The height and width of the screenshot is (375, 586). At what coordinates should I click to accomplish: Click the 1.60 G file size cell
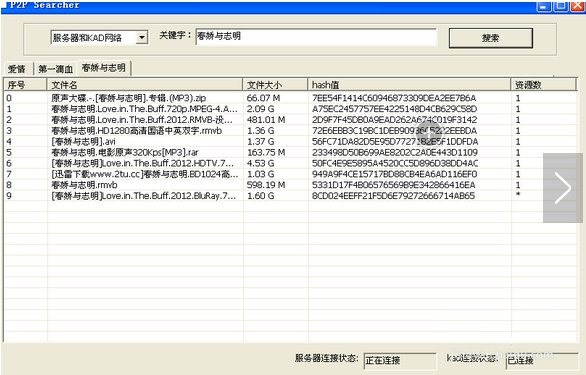[260, 196]
